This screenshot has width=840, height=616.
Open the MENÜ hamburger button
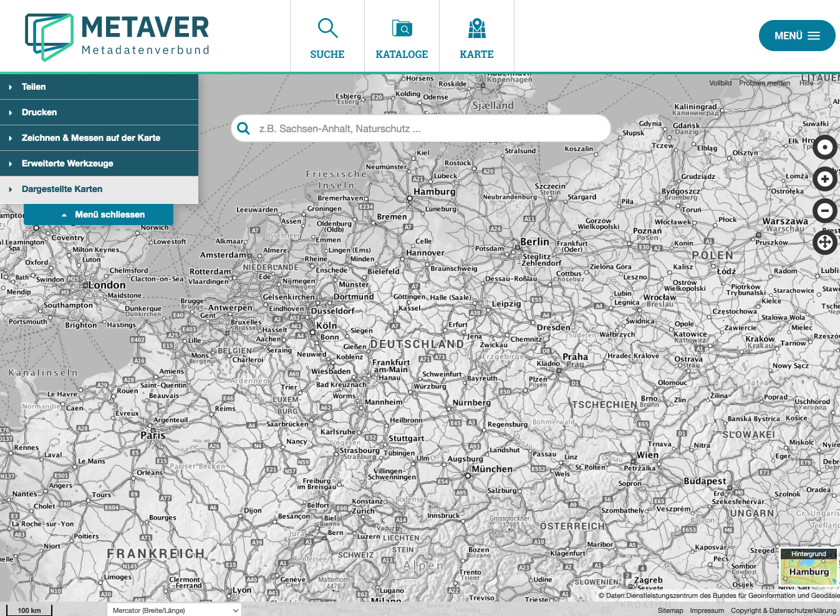[796, 36]
